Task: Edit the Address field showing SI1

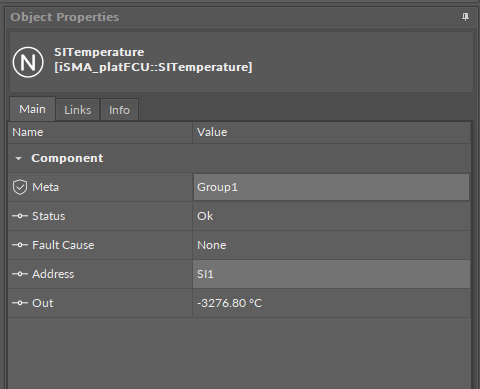Action: coord(331,274)
